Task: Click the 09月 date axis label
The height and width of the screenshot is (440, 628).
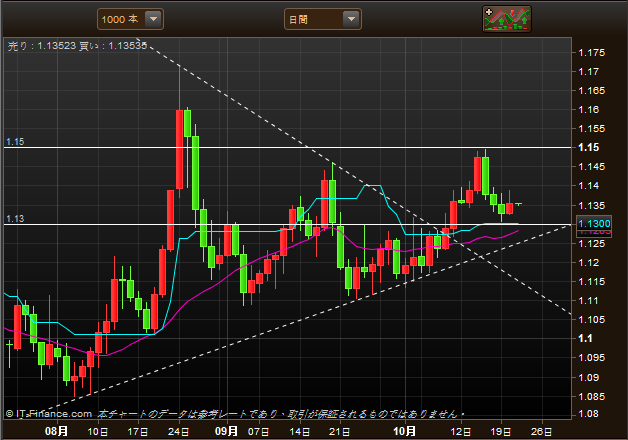Action: 226,431
